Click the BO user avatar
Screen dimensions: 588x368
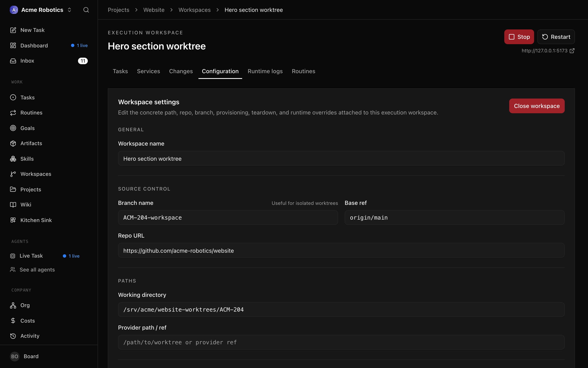[14, 356]
